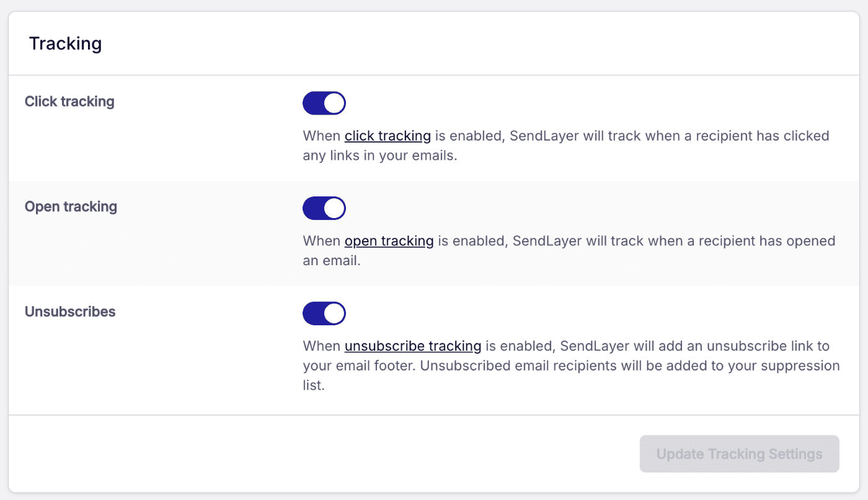Click the footer bar beside Update Tracking Settings

310,454
